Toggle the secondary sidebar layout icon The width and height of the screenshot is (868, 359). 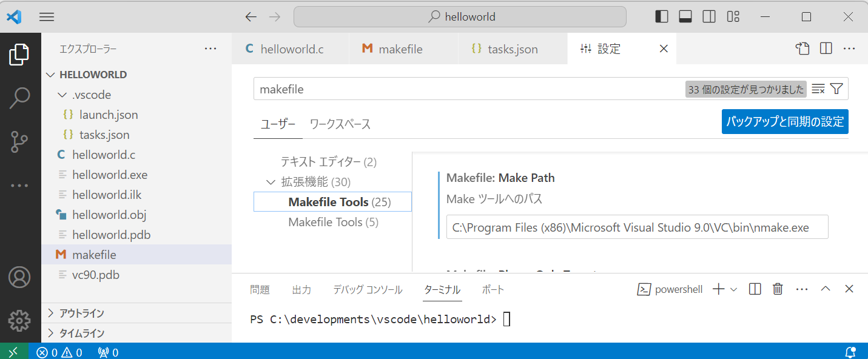click(708, 16)
